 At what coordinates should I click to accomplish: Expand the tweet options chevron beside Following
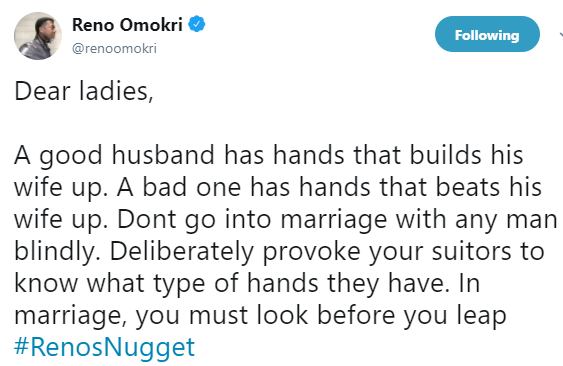(x=561, y=34)
